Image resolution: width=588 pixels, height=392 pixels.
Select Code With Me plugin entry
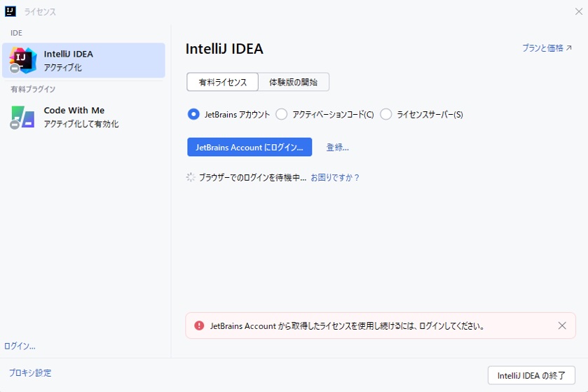[83, 117]
